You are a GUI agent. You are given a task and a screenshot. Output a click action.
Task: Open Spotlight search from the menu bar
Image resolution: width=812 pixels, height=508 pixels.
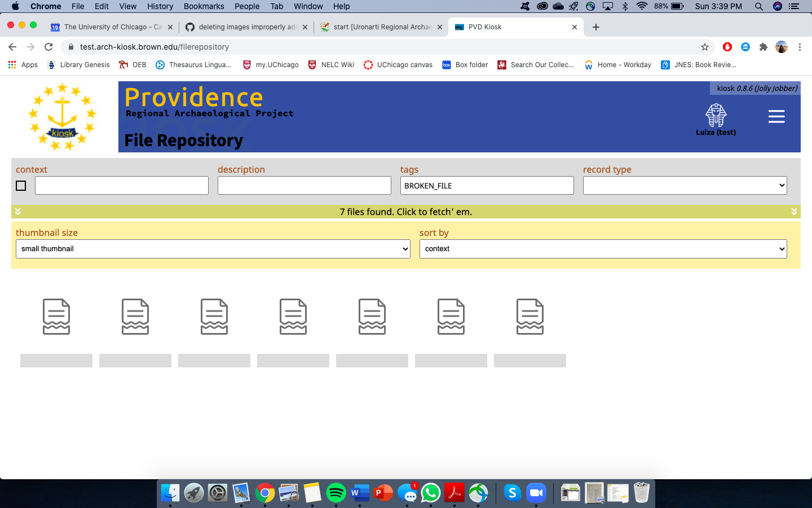tap(759, 6)
